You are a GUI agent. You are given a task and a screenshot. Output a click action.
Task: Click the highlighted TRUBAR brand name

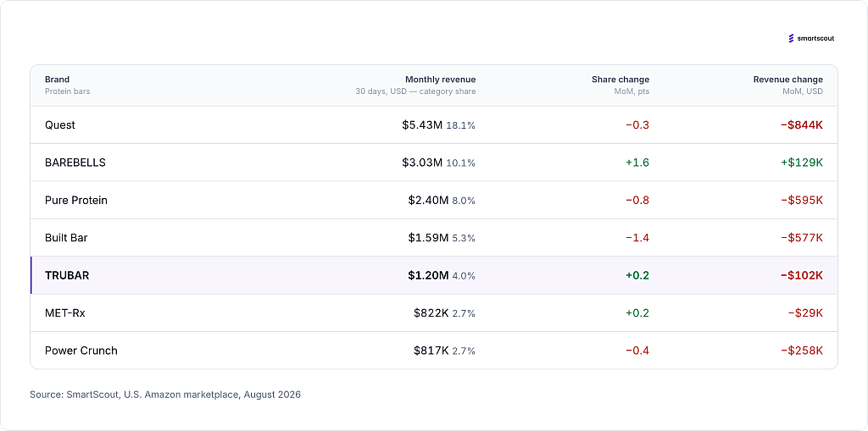(x=67, y=275)
